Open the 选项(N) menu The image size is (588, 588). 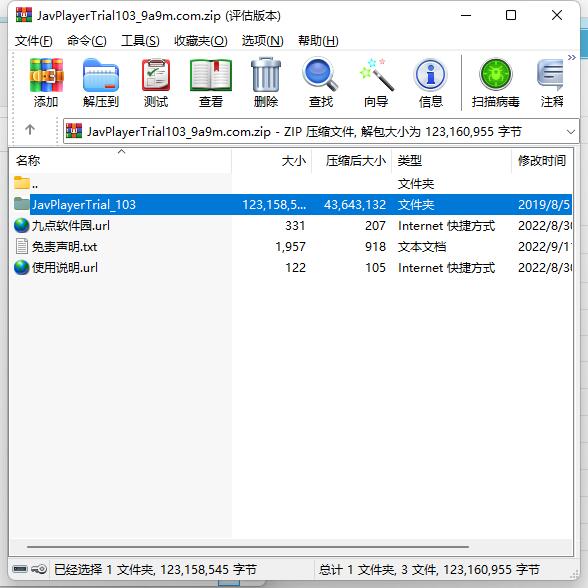[x=262, y=40]
